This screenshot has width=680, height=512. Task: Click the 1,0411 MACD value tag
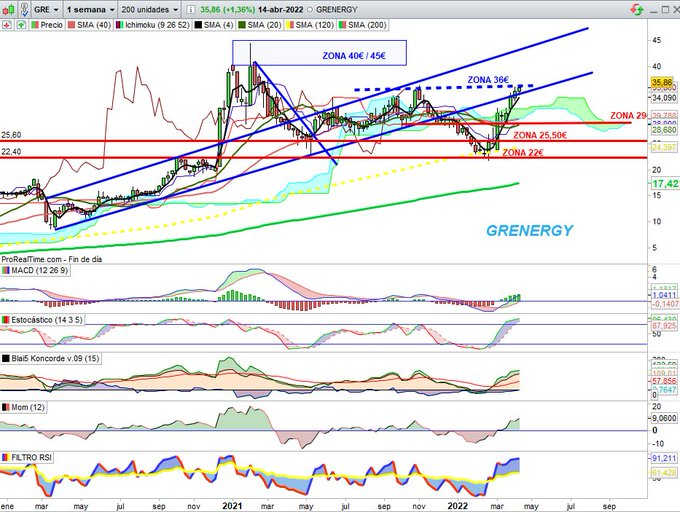point(664,295)
